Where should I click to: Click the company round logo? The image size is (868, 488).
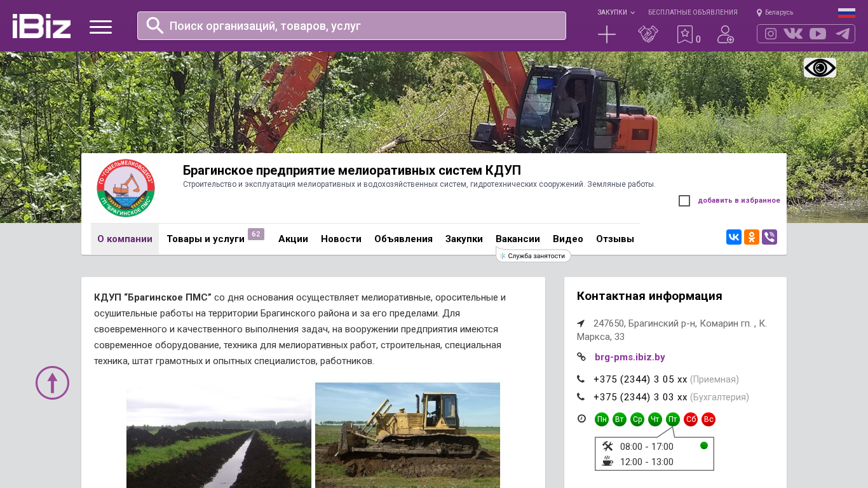[126, 188]
